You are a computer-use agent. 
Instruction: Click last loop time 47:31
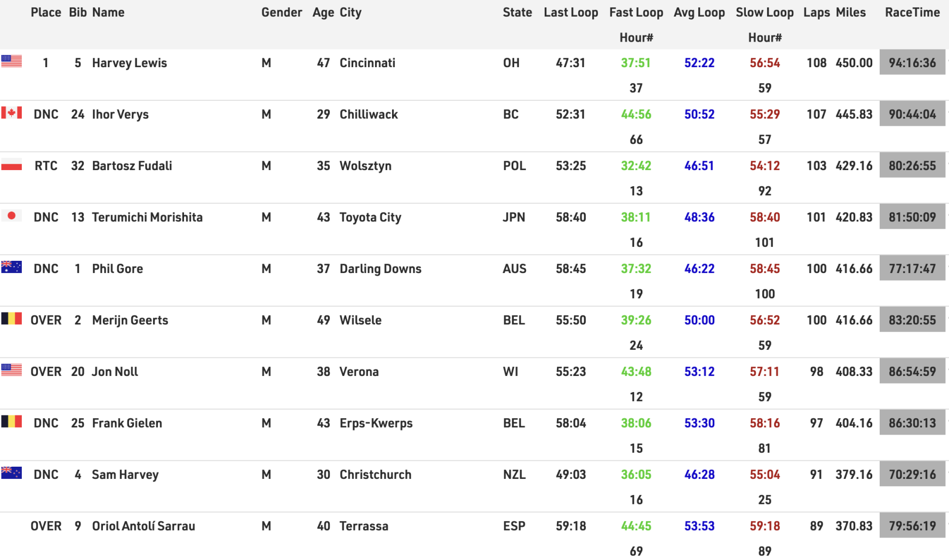(571, 62)
